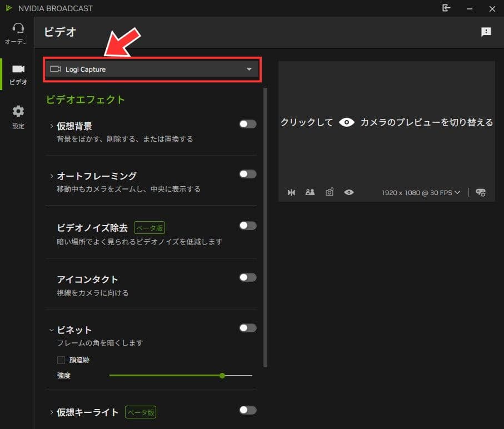
Task: Enable the 仮想背景 toggle
Action: (x=248, y=124)
